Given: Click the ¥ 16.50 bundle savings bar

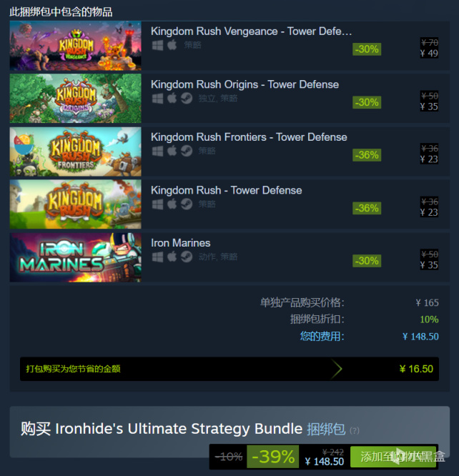Looking at the screenshot, I should pos(229,369).
